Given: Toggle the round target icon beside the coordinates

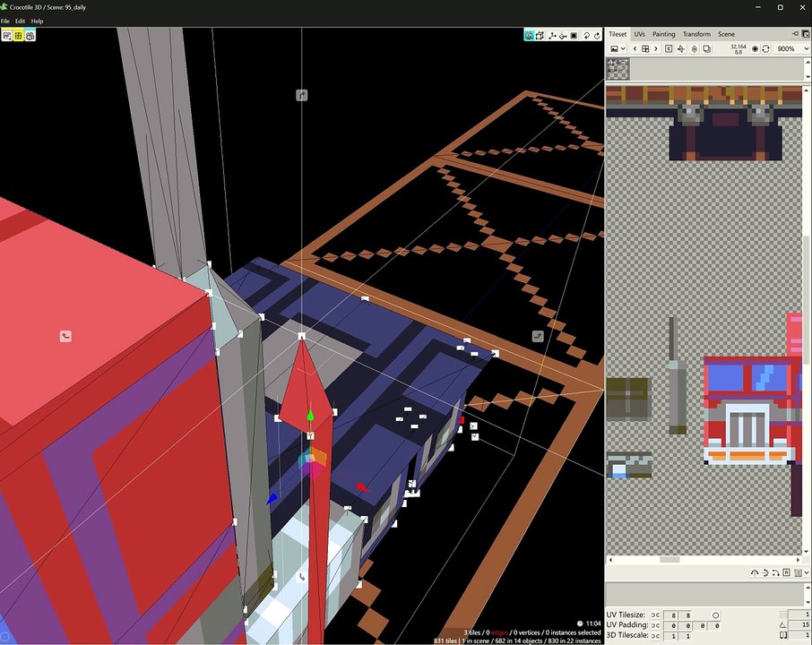Looking at the screenshot, I should (755, 48).
